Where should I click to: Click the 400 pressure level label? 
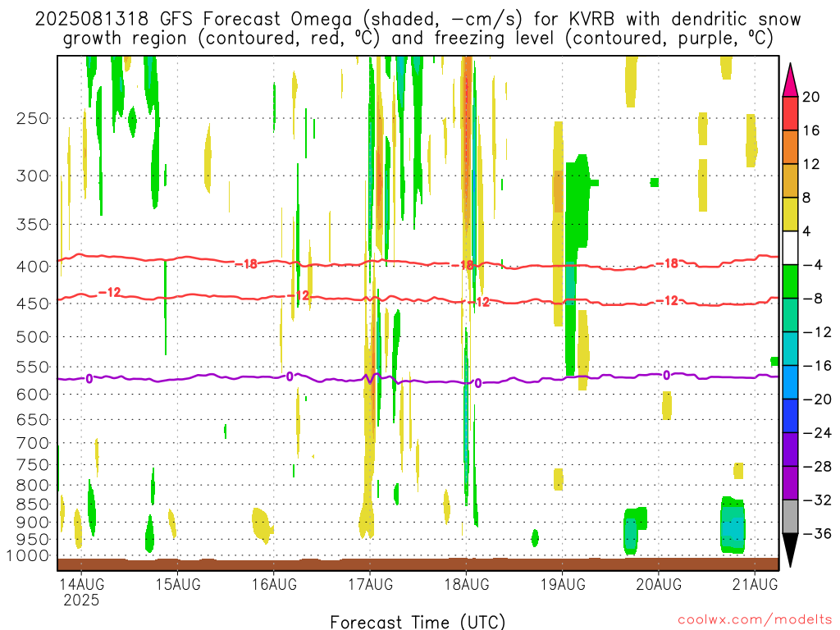[33, 267]
